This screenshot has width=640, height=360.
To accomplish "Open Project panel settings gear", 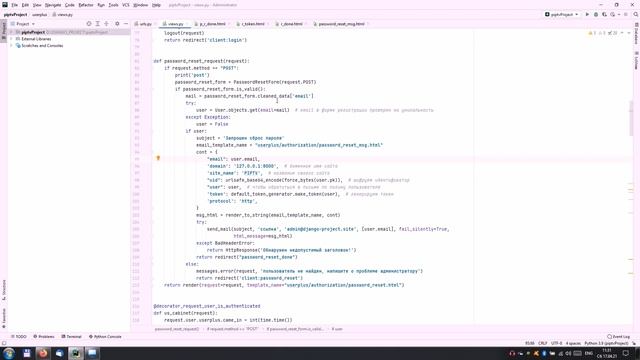I will coord(117,24).
